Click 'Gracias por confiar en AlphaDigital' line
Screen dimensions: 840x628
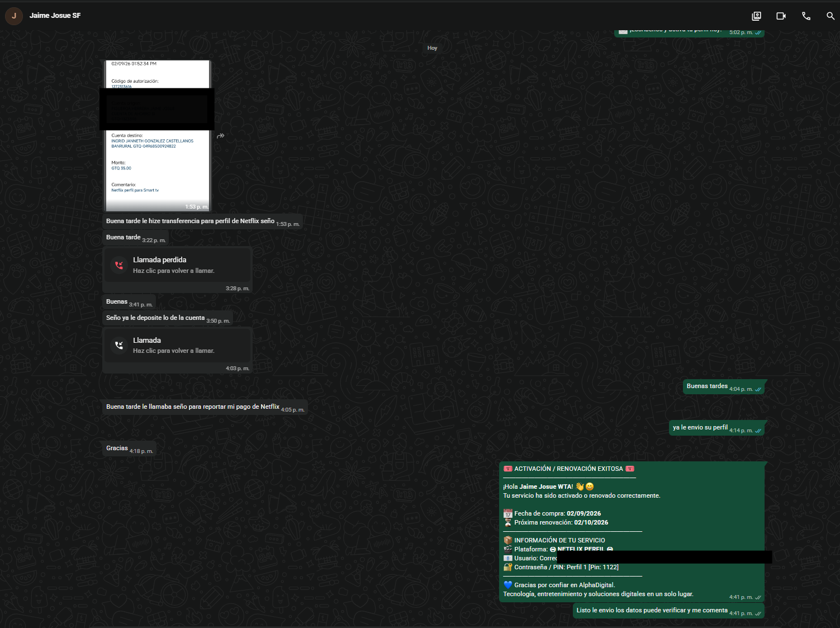tap(559, 585)
